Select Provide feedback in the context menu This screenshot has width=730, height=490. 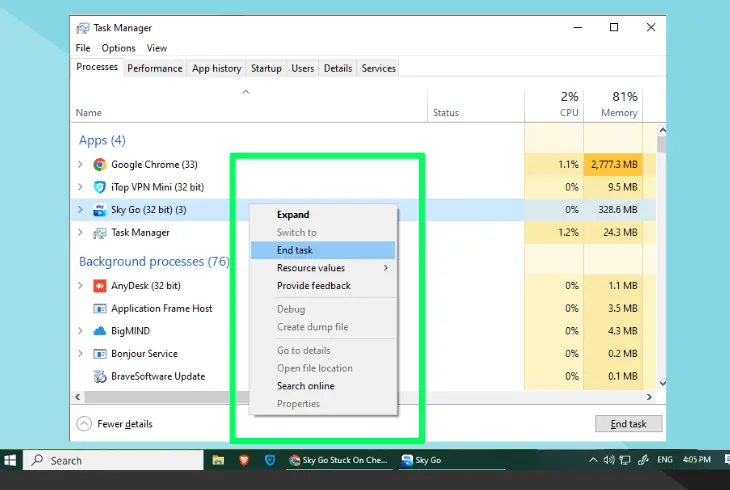323,286
